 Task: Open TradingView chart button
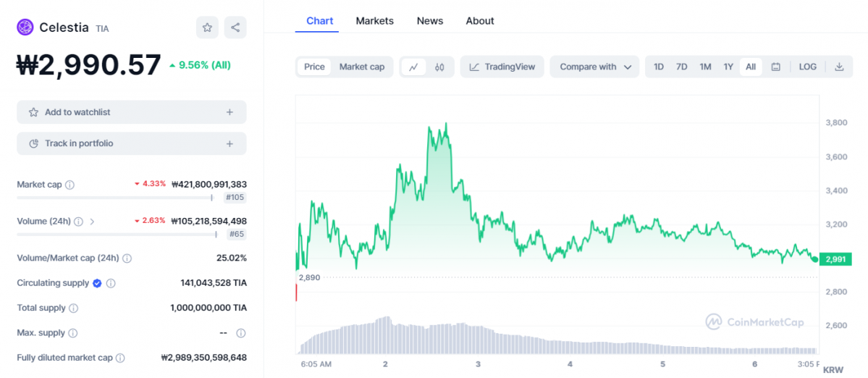coord(502,67)
